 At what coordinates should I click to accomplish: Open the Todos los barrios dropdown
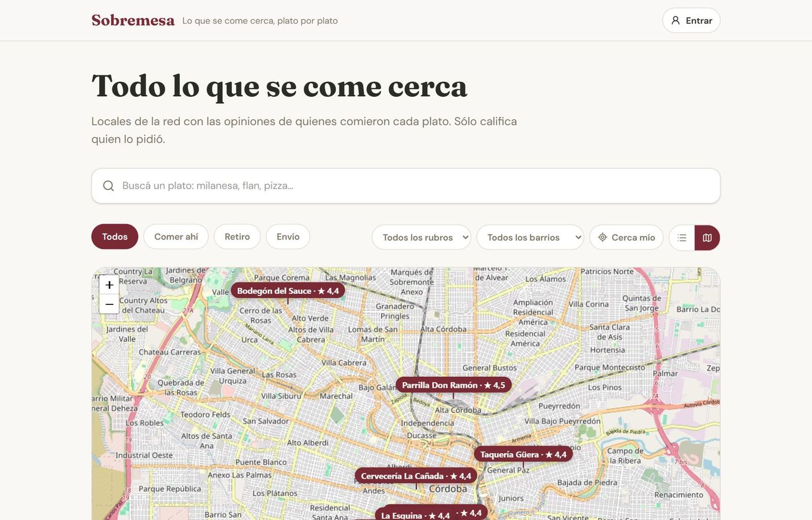530,237
